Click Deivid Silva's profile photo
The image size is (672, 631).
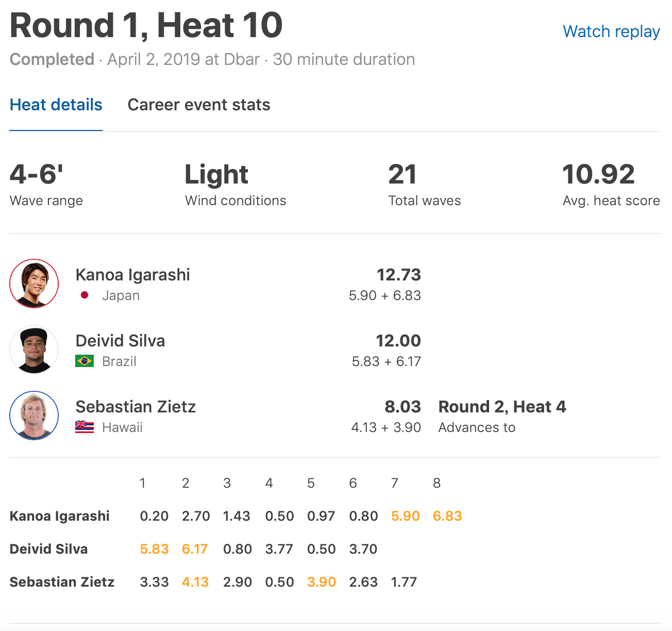click(34, 350)
